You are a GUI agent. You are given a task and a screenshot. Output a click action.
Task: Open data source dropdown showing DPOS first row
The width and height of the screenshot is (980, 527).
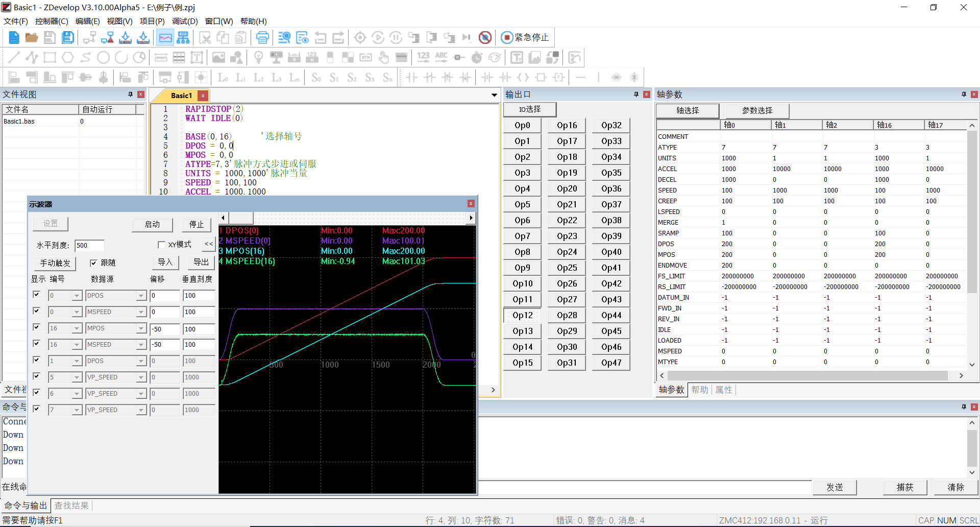tap(141, 296)
